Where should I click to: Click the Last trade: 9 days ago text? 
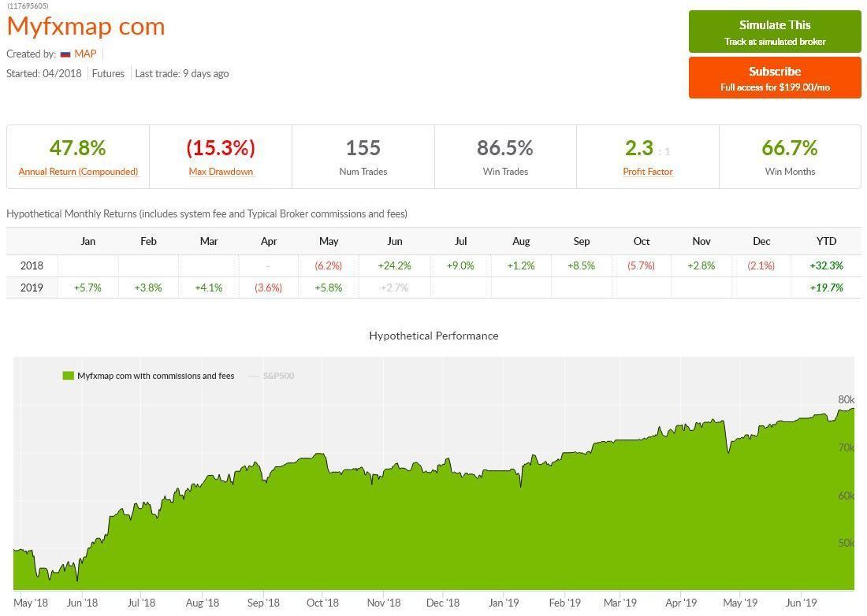(182, 73)
